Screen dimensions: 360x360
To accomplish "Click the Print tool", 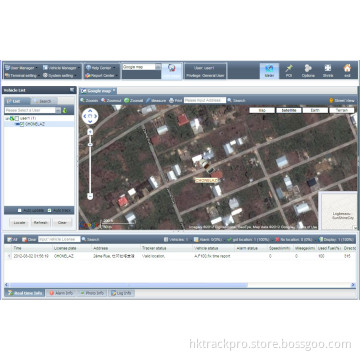I will (175, 100).
